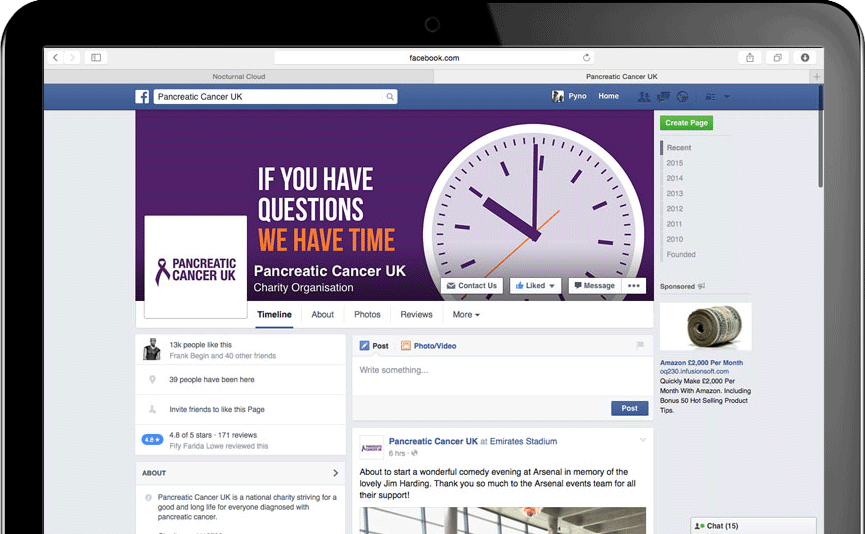Open Amazon £2,000 Per Month ad link

click(x=701, y=362)
